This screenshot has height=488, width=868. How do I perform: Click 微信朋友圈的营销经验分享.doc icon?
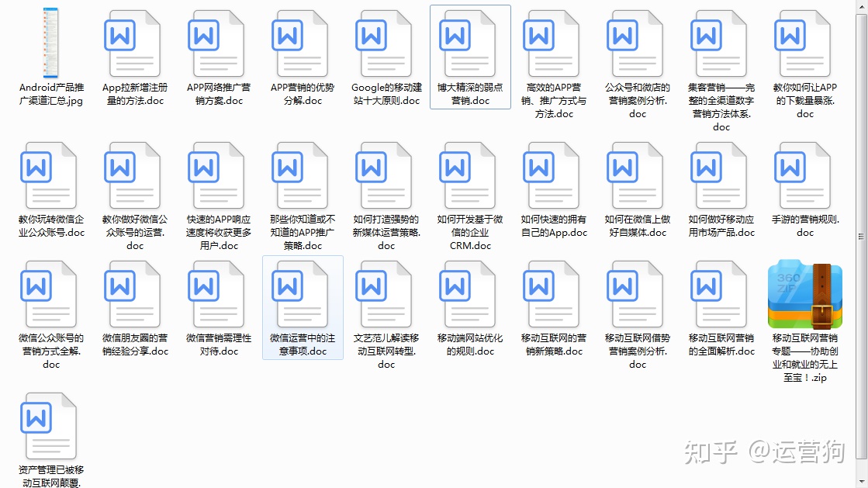pos(133,293)
